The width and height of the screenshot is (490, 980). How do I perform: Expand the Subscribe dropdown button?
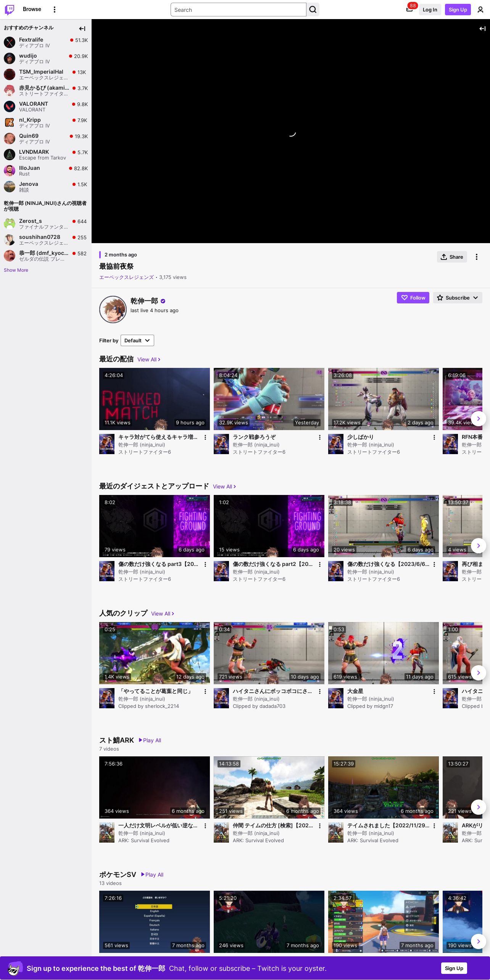(x=458, y=298)
